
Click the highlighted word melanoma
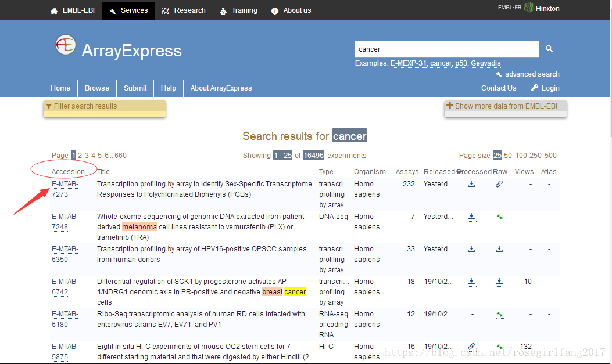139,227
